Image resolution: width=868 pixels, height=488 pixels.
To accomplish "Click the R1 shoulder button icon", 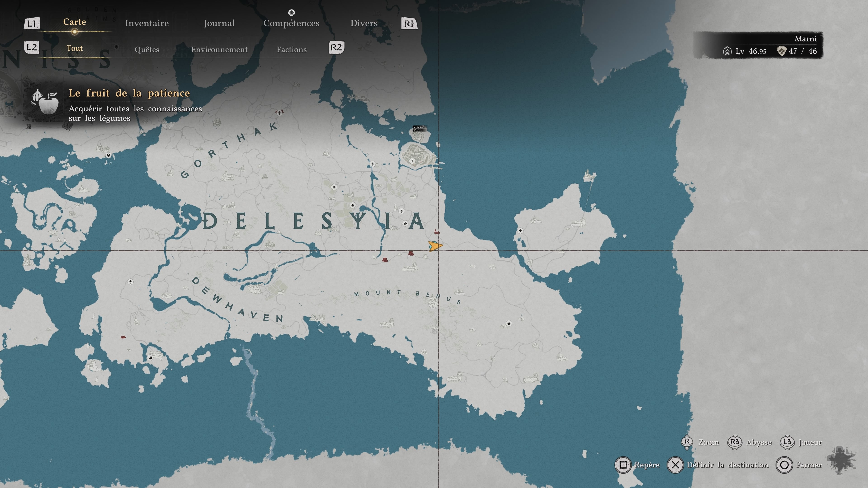I will coord(409,23).
